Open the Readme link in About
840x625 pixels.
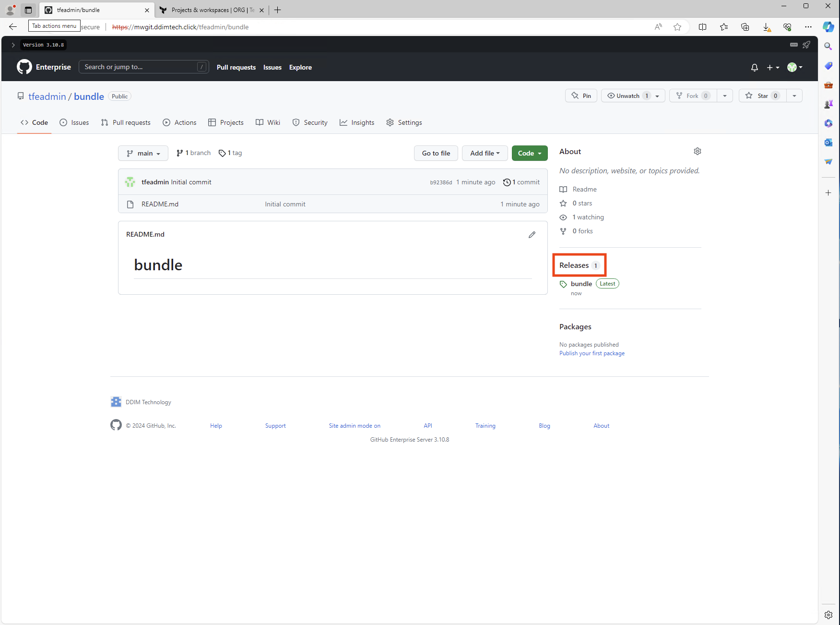click(x=578, y=189)
